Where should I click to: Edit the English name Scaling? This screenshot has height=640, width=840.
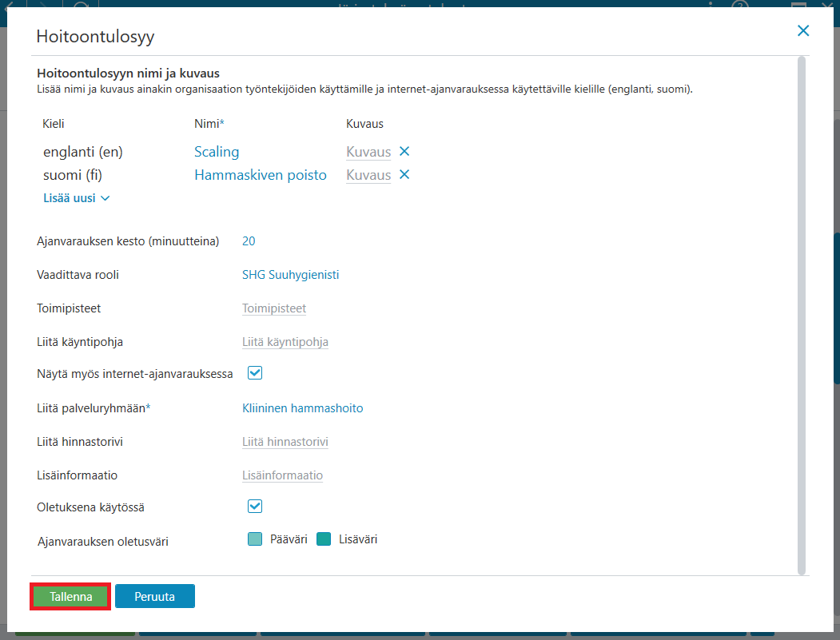click(217, 152)
